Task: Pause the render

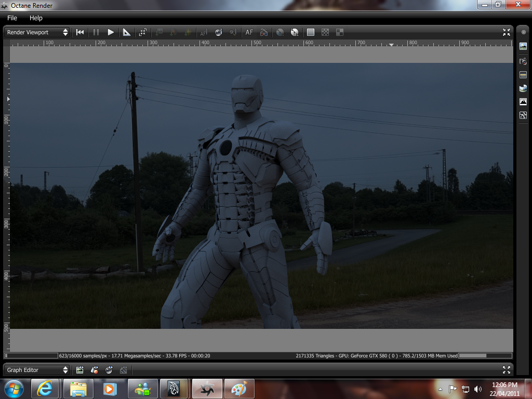Action: (96, 32)
